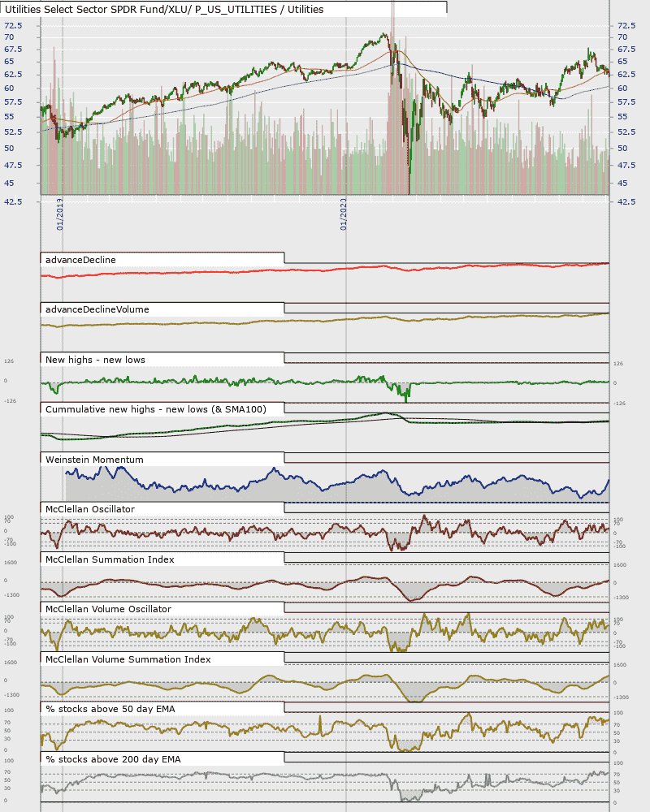Click the New highs - new lows label
This screenshot has width=650, height=812.
click(95, 360)
